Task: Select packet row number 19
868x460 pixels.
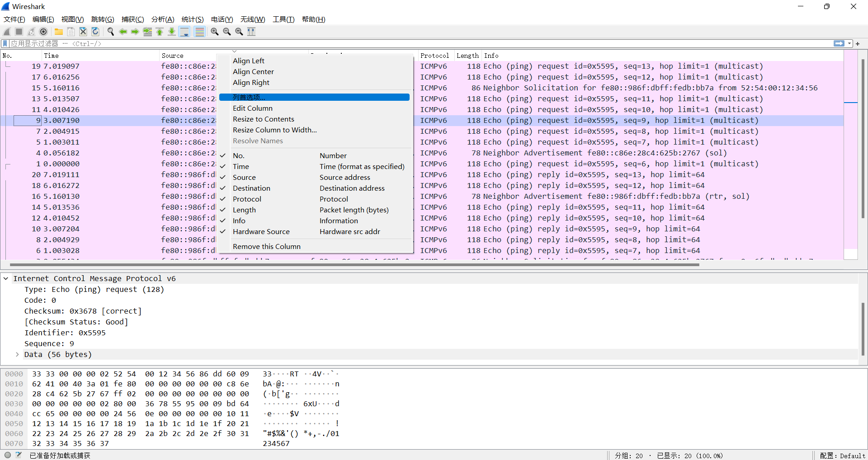Action: tap(421, 66)
